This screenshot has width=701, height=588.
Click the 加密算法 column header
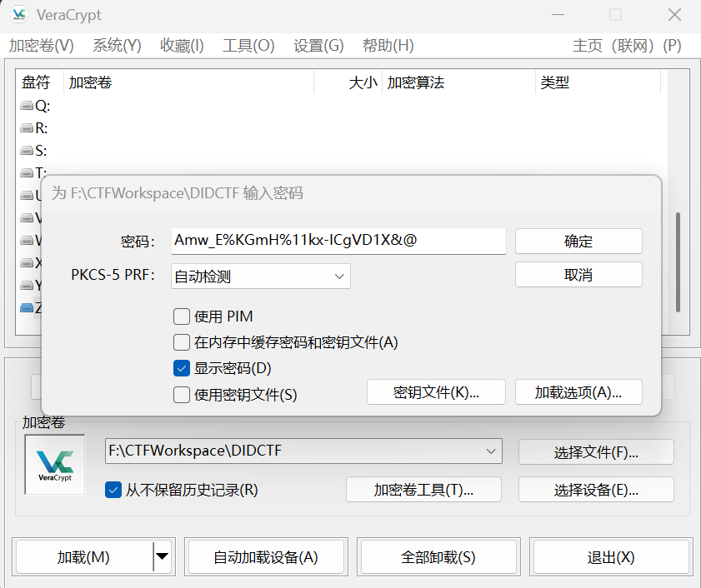tap(458, 82)
